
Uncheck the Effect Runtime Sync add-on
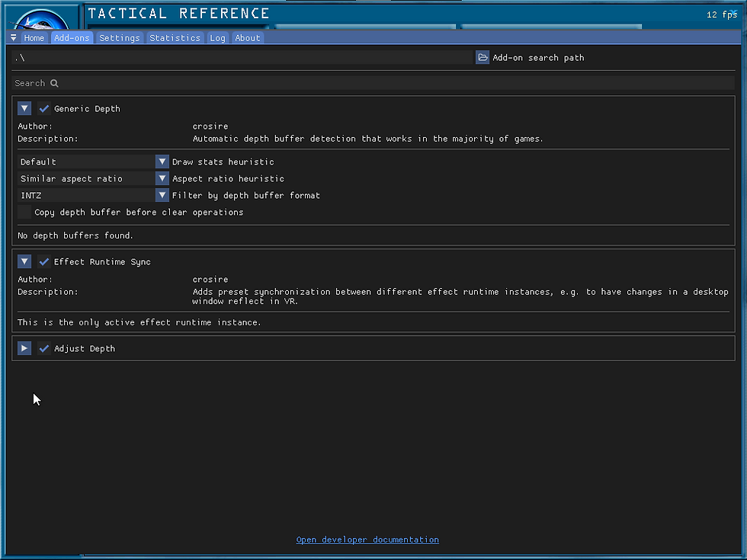click(x=44, y=261)
